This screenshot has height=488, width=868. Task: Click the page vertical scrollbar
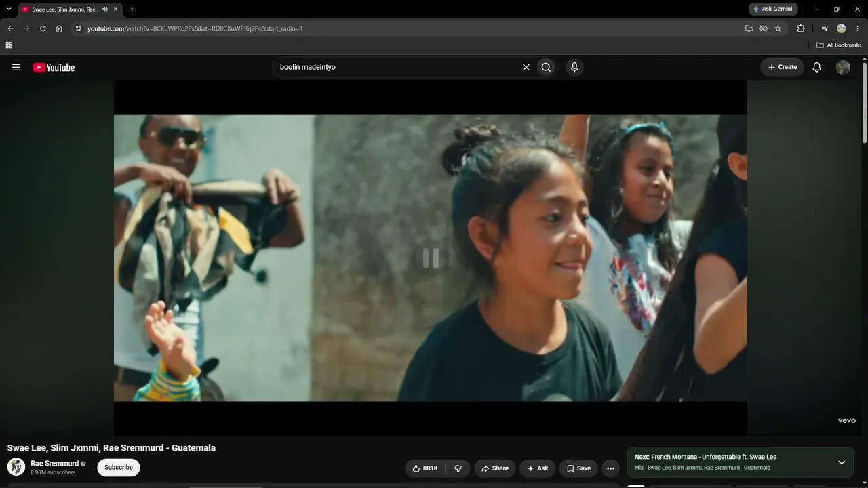865,103
